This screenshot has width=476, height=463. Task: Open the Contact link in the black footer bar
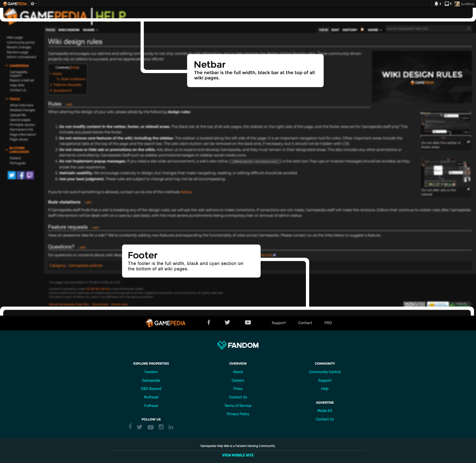[305, 323]
